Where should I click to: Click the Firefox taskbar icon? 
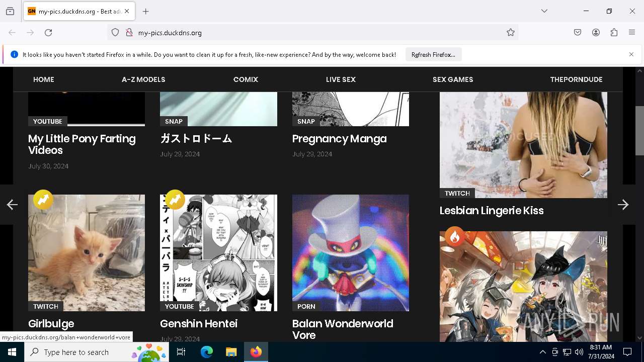256,352
